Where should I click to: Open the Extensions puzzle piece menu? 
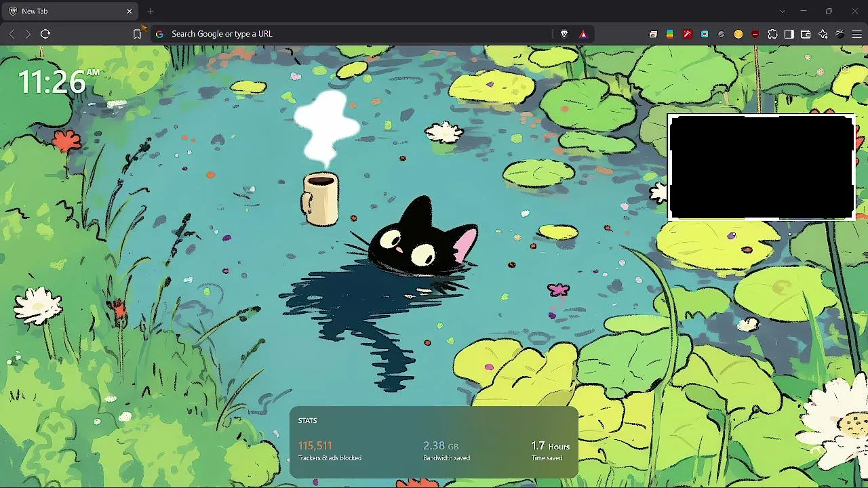click(x=772, y=34)
